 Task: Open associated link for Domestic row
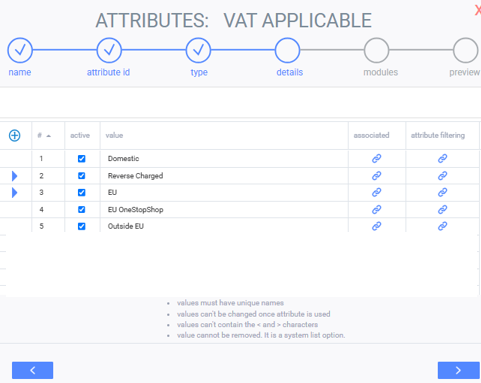point(376,159)
